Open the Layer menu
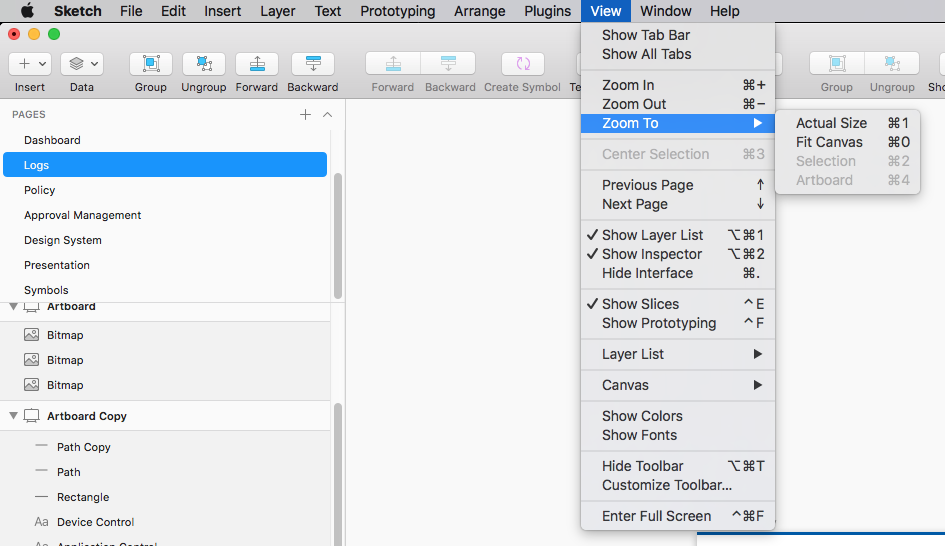Viewport: 945px width, 546px height. coord(277,11)
